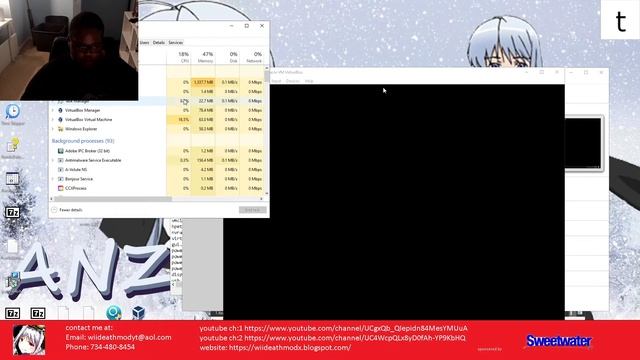Select the Bonjour Service process icon
Viewport: 640px width, 360px height.
coord(60,179)
